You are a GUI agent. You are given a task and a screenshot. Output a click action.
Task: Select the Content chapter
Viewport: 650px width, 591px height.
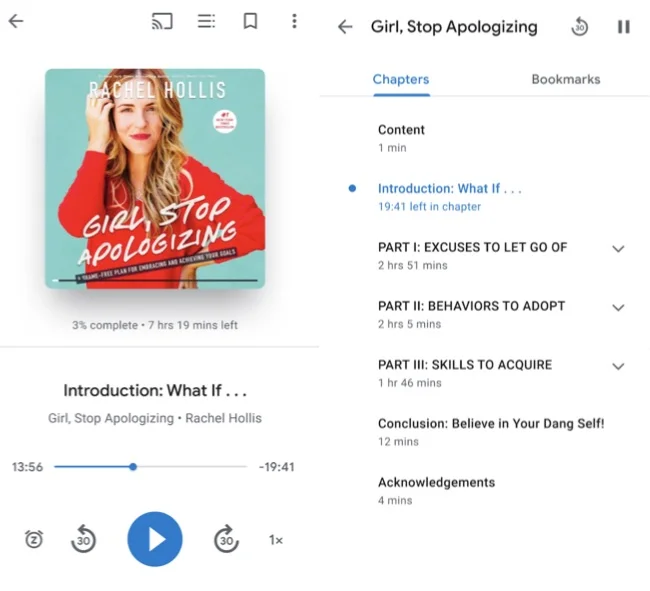[x=484, y=138]
